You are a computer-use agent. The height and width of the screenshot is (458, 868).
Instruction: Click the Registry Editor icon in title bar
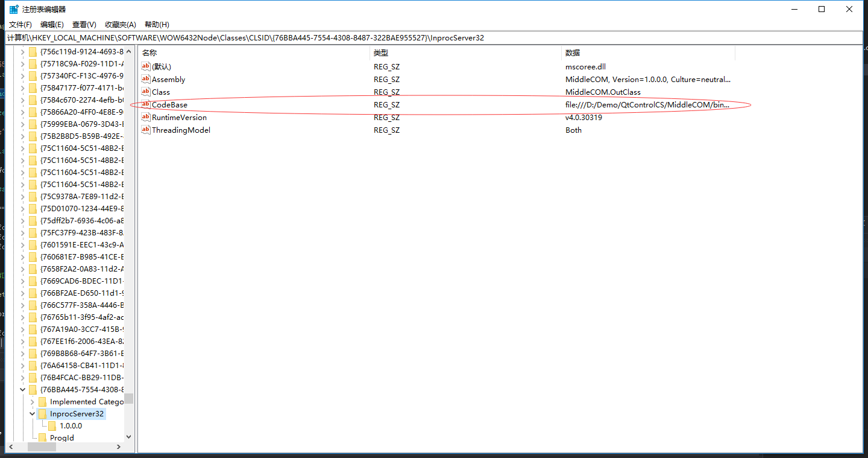14,9
